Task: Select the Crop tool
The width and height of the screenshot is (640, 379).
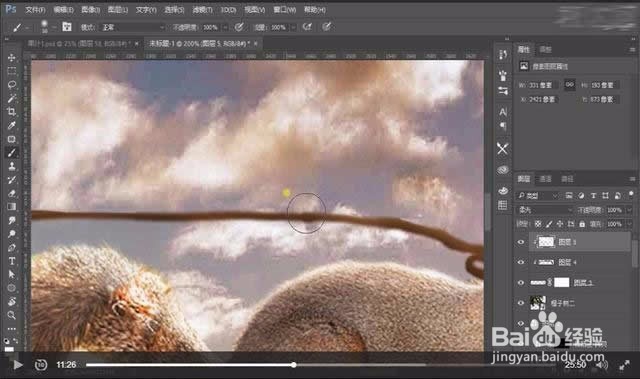Action: click(x=11, y=111)
